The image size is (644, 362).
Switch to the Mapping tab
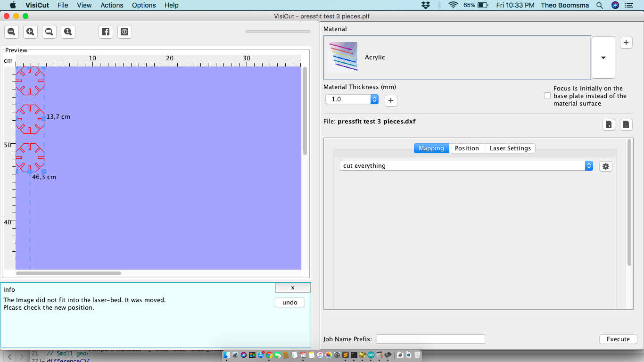click(431, 148)
